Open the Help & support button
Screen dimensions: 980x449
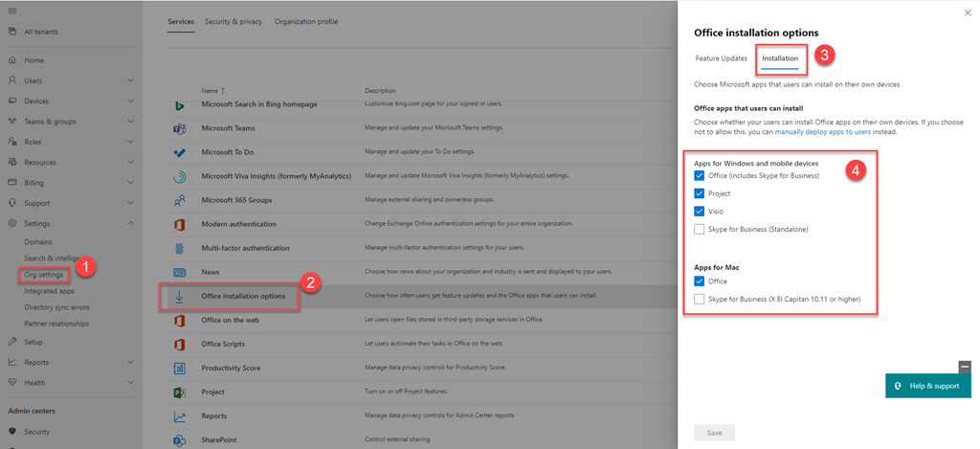pos(928,386)
